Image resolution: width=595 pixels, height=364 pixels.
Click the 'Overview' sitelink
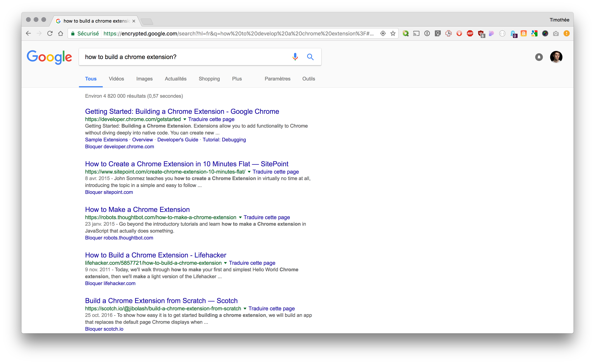[142, 140]
